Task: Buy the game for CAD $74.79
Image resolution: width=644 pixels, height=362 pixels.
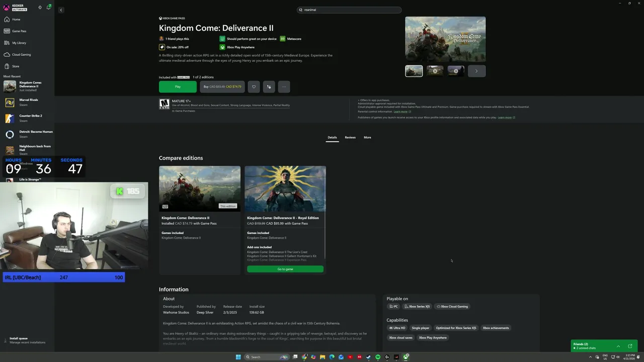Action: coord(222,86)
